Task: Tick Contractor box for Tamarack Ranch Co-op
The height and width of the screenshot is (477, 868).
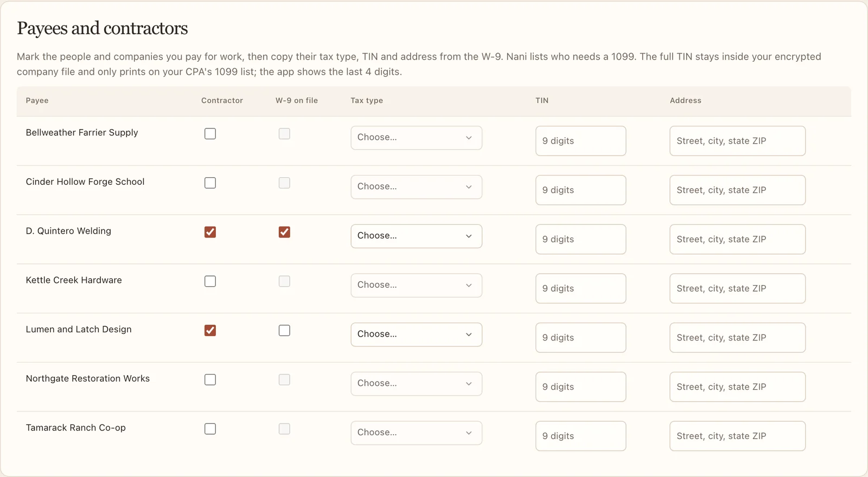Action: point(210,429)
